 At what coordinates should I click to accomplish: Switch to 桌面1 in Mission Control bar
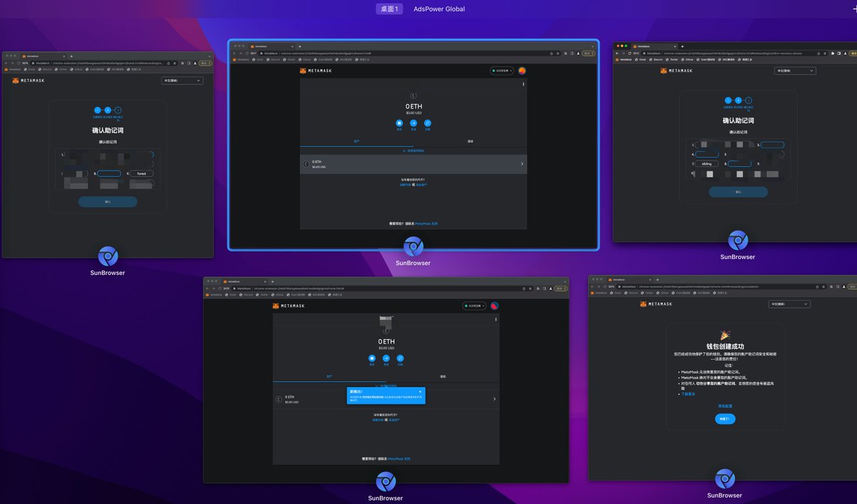point(390,9)
